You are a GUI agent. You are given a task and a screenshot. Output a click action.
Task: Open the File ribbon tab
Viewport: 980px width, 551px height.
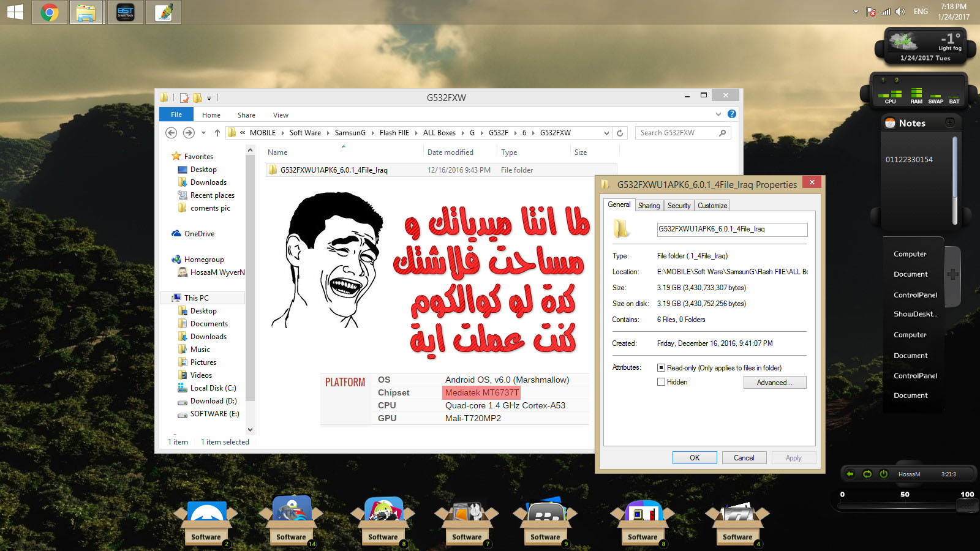[176, 114]
